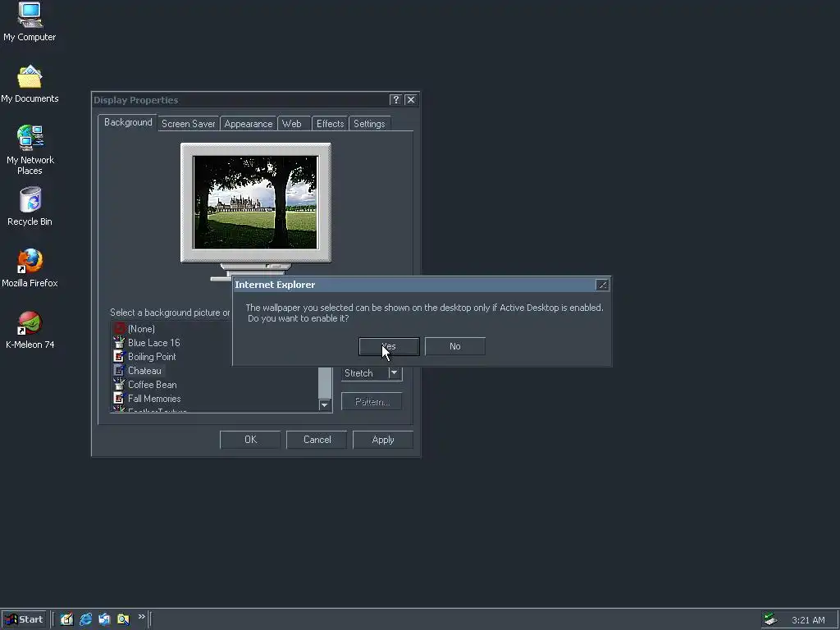This screenshot has height=630, width=840.
Task: Select Fall Memories wallpaper
Action: (154, 399)
